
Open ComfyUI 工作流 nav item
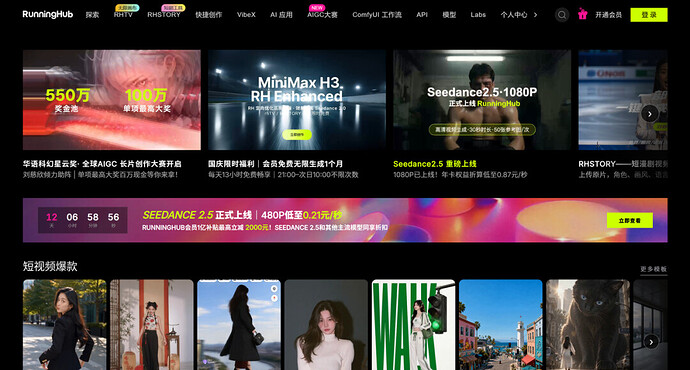[377, 15]
